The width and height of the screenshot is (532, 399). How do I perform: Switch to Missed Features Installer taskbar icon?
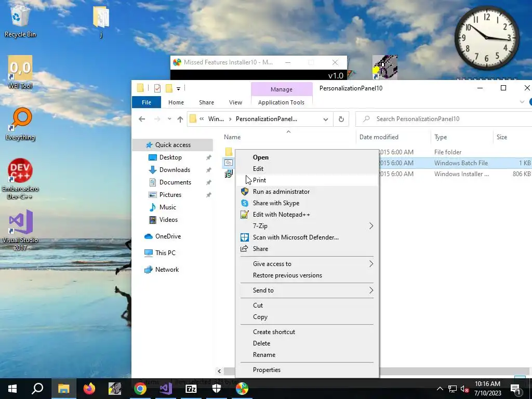pos(242,389)
